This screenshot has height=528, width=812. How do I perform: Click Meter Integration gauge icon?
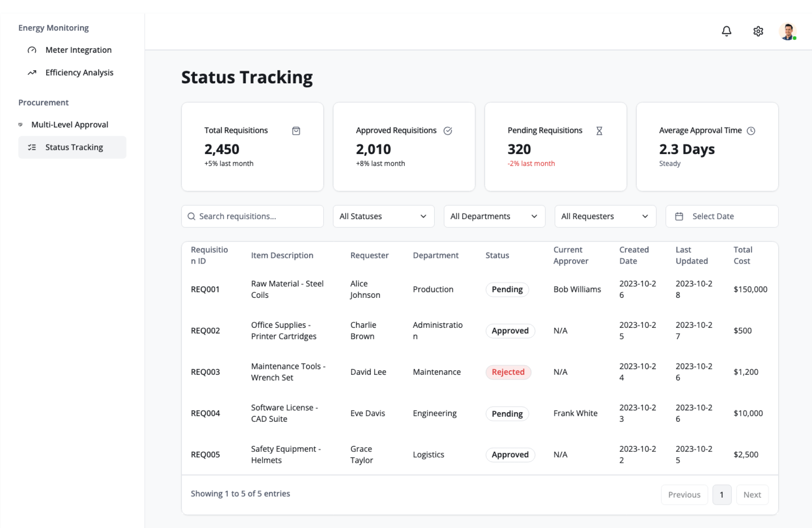[x=32, y=50]
